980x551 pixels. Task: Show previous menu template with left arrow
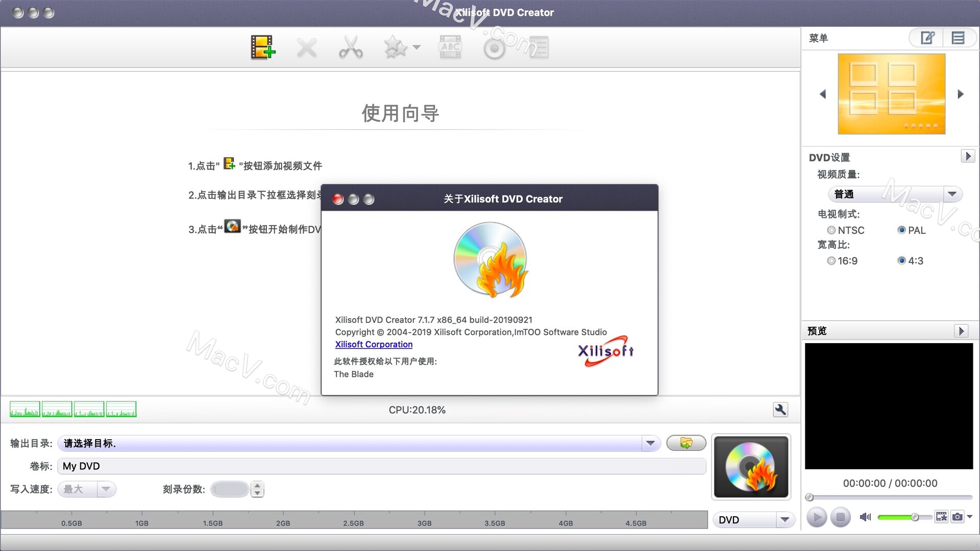[823, 94]
